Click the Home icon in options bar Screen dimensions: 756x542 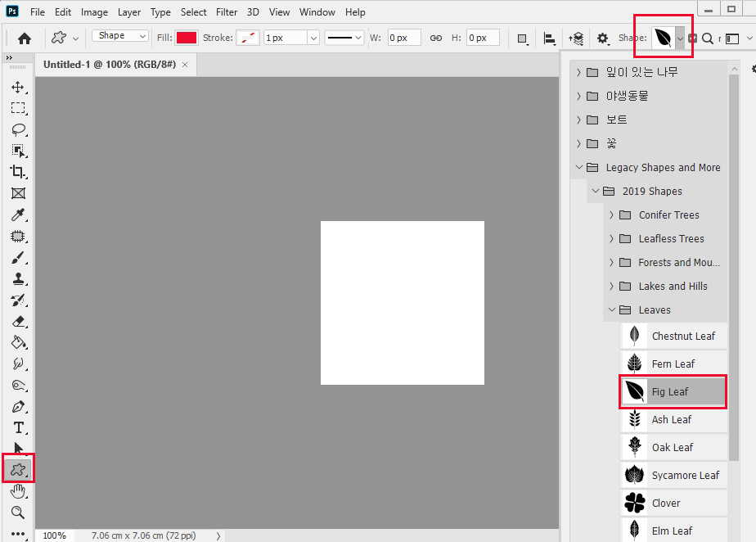(24, 38)
